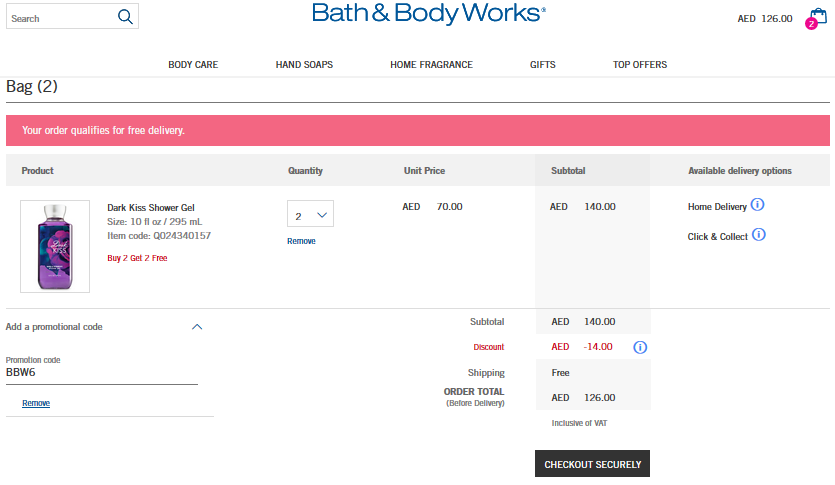Click the Checkout Securely button

pyautogui.click(x=593, y=465)
